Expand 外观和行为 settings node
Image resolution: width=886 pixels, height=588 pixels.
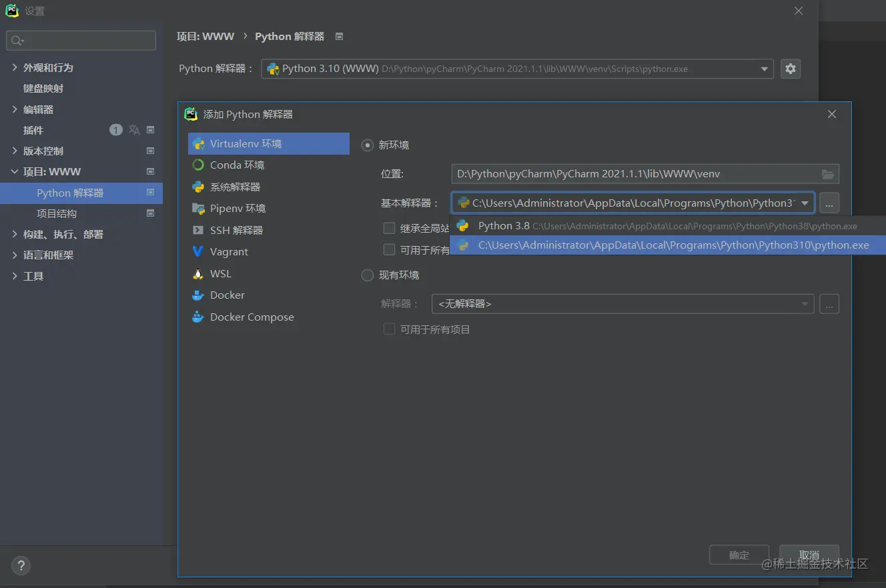(15, 67)
